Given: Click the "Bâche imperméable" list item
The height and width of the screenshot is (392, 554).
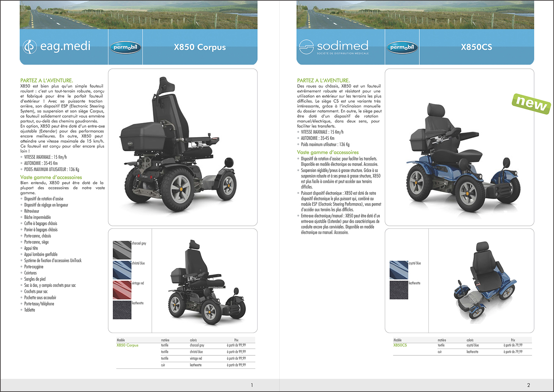Looking at the screenshot, I should pyautogui.click(x=37, y=217).
